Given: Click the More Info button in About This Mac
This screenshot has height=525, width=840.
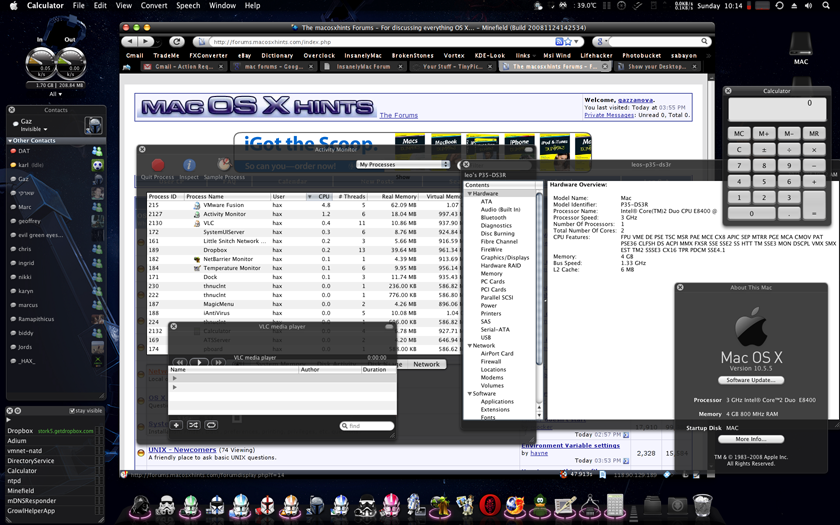Looking at the screenshot, I should [751, 439].
